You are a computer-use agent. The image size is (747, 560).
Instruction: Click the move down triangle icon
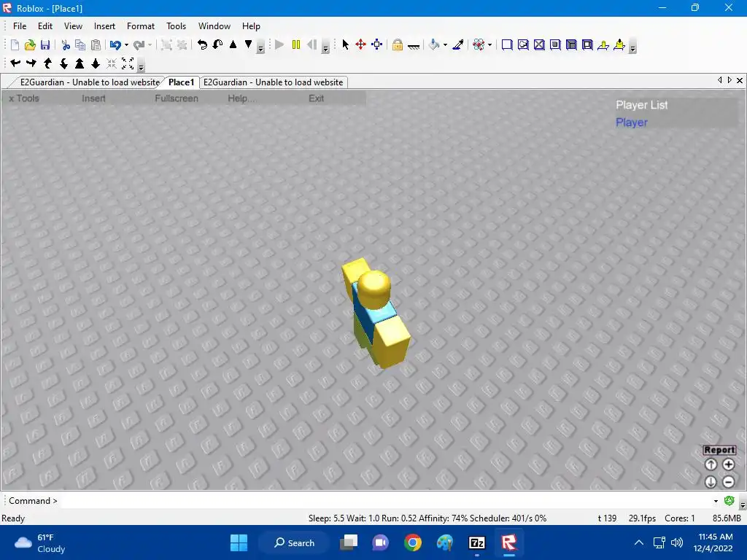[248, 44]
